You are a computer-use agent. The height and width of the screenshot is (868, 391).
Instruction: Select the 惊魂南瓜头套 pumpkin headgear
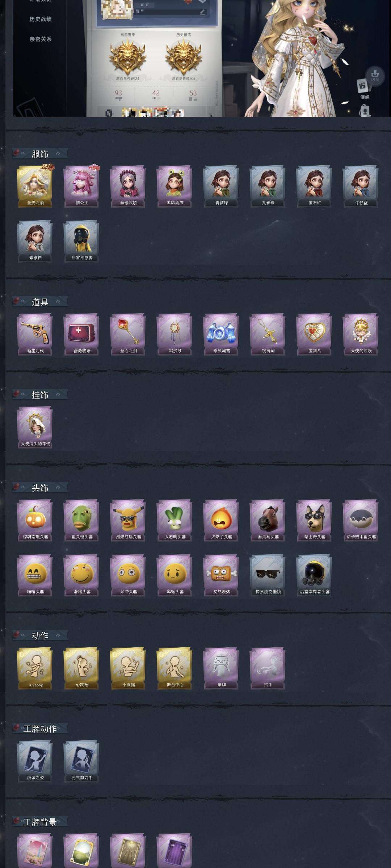pos(35,520)
